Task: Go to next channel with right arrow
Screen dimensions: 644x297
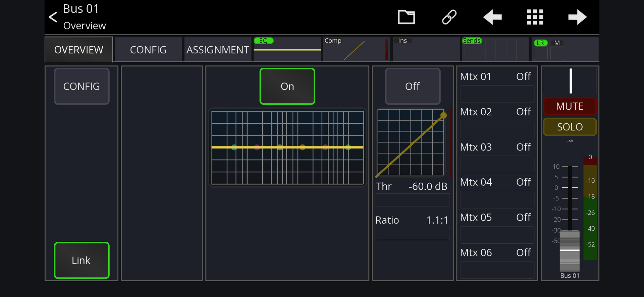Action: click(x=578, y=17)
